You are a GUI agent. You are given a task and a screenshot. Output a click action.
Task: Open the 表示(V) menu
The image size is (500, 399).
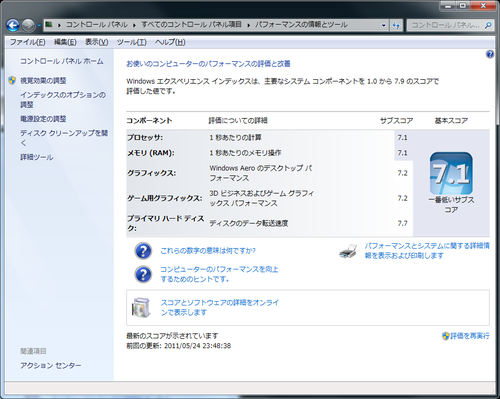[97, 42]
